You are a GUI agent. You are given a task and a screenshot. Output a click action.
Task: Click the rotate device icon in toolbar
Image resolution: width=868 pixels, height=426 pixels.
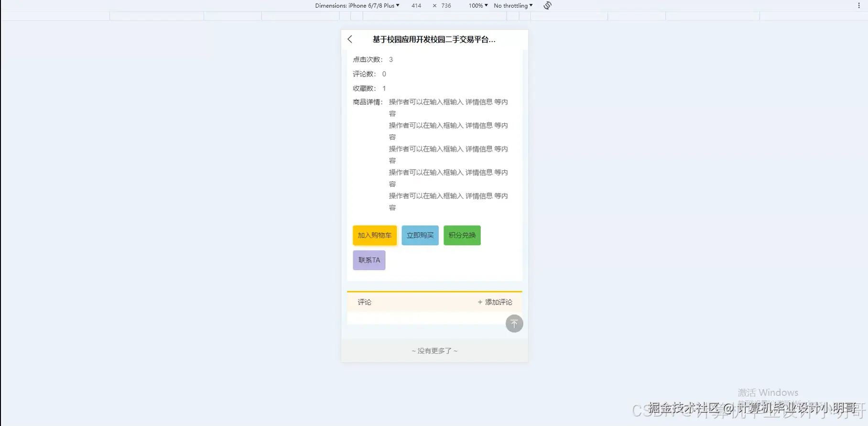point(548,5)
